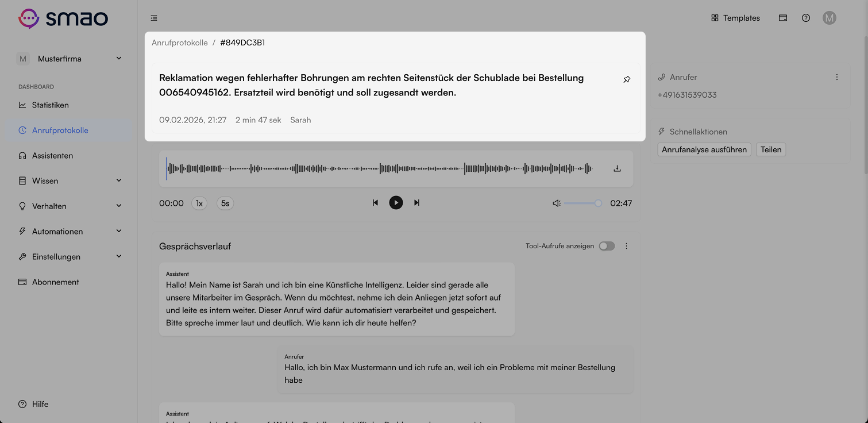
Task: Click the Wissen book icon
Action: 22,181
